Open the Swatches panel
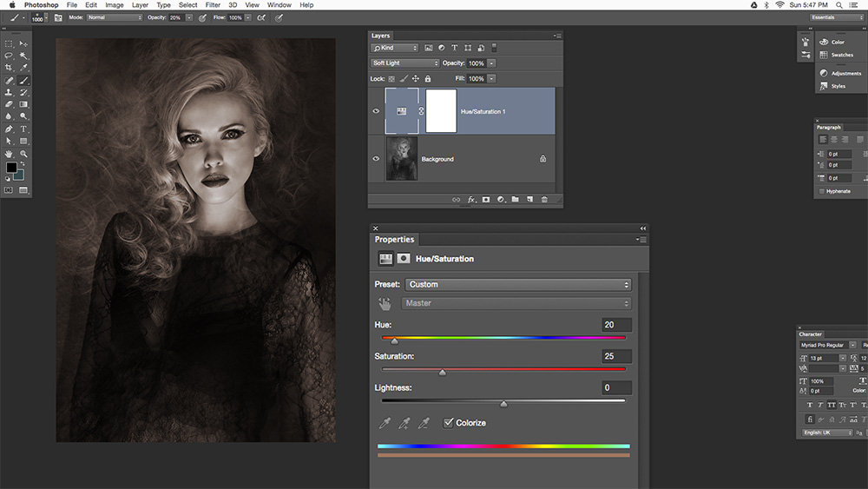 [837, 55]
